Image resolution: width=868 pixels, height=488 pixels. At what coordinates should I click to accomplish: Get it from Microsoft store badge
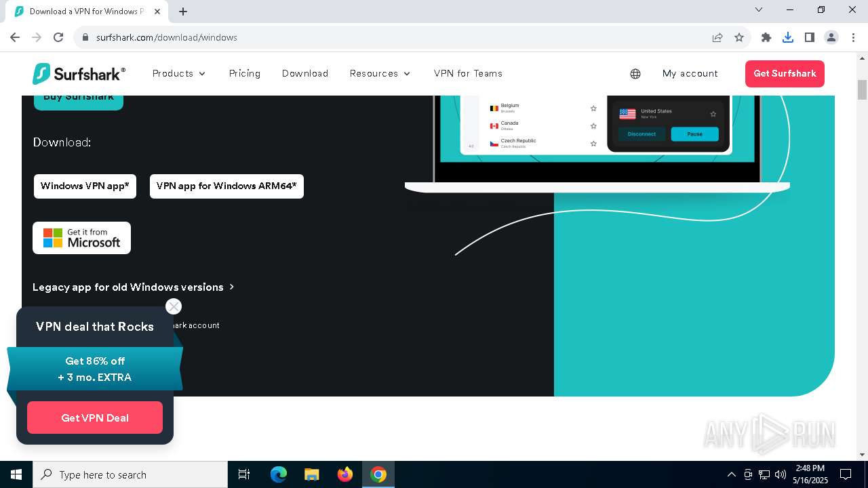81,238
